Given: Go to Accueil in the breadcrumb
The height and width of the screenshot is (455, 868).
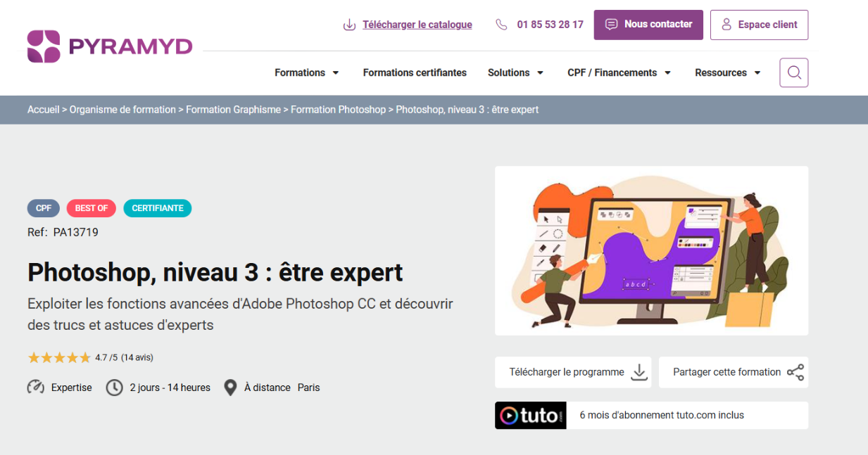Looking at the screenshot, I should (43, 110).
